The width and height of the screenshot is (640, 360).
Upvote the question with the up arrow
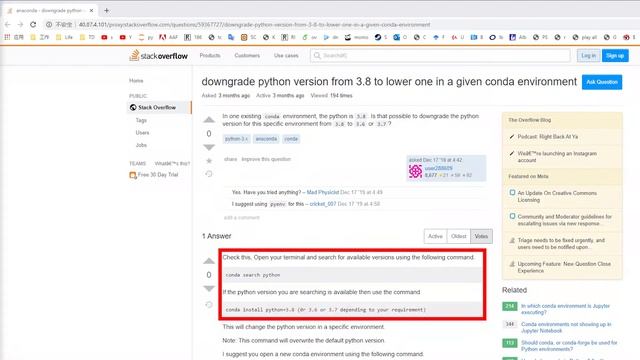[x=209, y=120]
